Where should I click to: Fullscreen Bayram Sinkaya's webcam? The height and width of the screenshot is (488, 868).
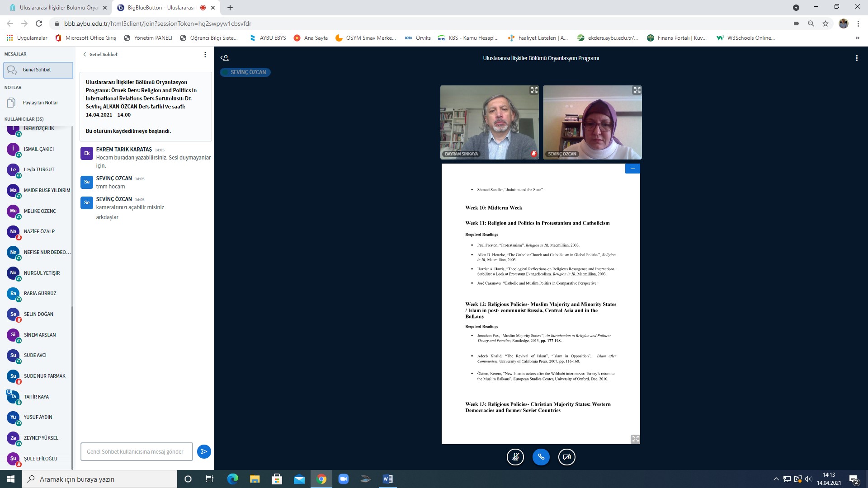tap(534, 90)
